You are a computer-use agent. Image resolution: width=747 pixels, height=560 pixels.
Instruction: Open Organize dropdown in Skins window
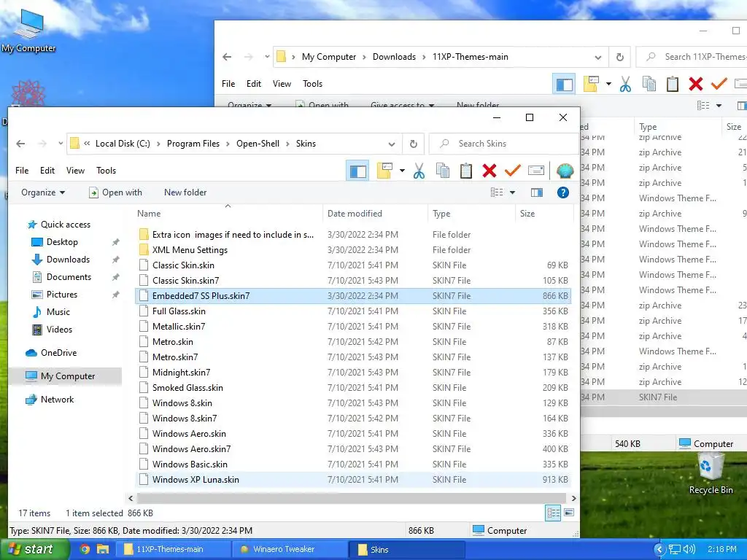(x=43, y=192)
